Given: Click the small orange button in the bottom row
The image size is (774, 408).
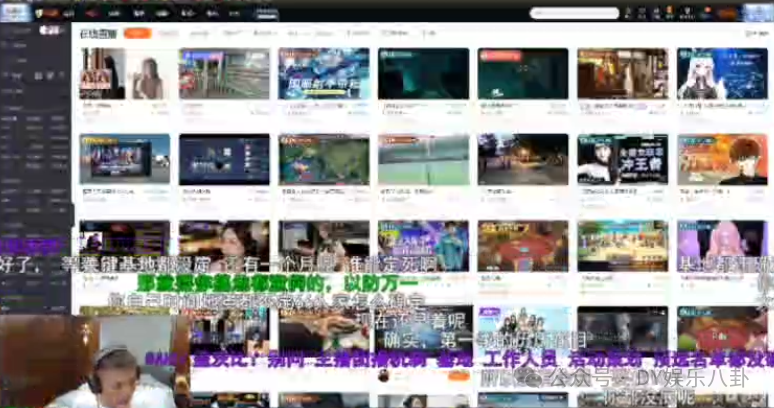Looking at the screenshot, I should point(458,376).
